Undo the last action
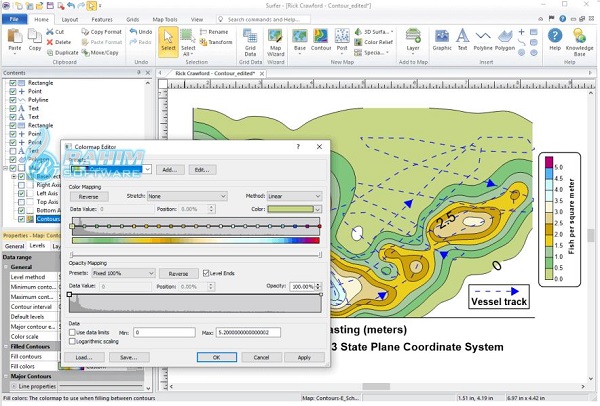Image resolution: width=600 pixels, height=406 pixels. (141, 32)
